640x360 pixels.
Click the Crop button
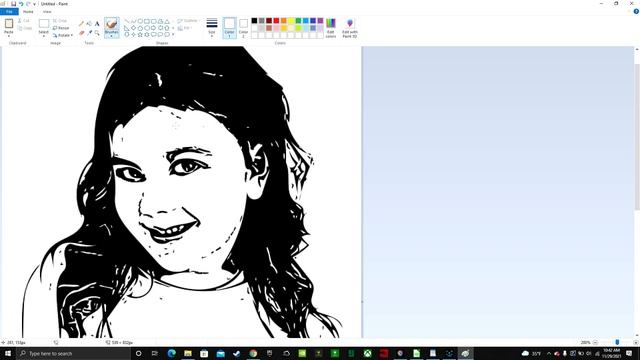pos(60,20)
